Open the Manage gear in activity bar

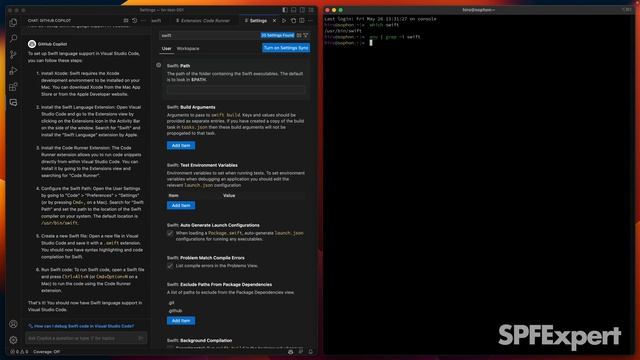tap(13, 340)
